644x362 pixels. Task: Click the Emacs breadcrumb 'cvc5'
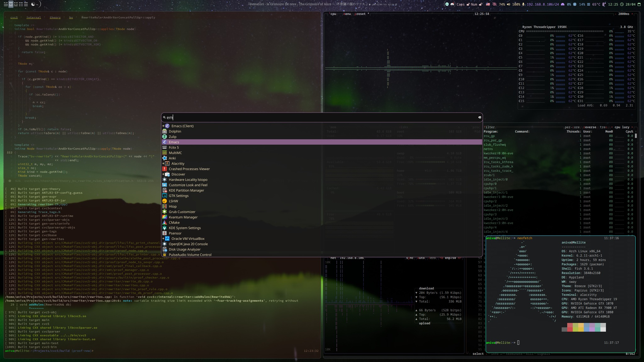tap(14, 18)
